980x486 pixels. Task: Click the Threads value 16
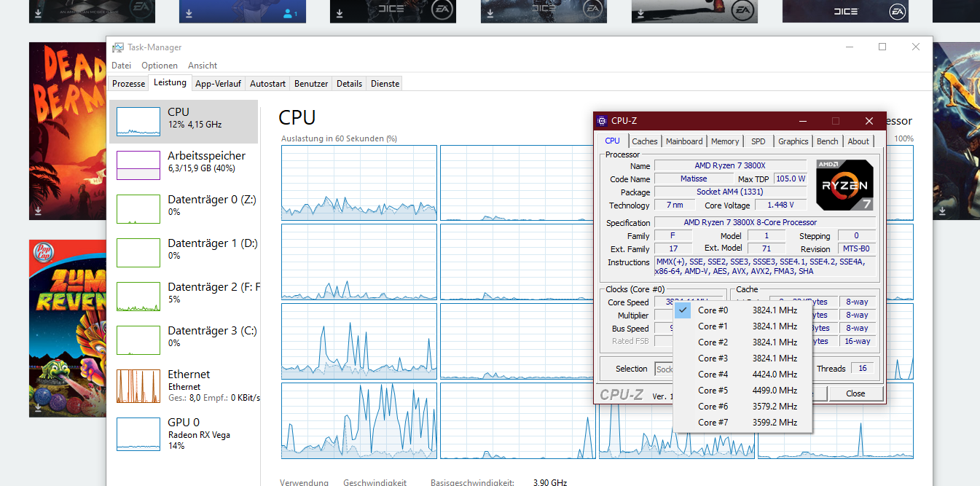pos(863,369)
